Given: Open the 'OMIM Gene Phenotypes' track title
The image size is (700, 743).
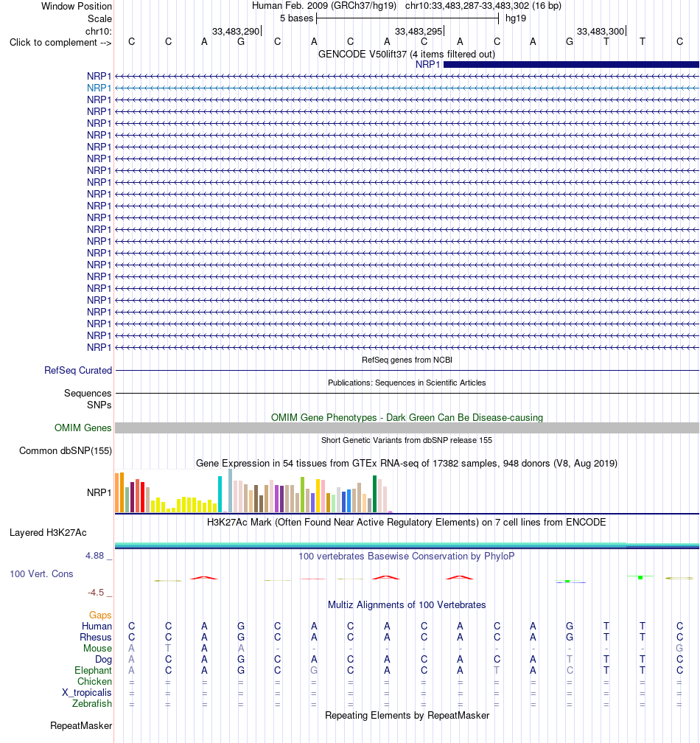Looking at the screenshot, I should (x=407, y=417).
